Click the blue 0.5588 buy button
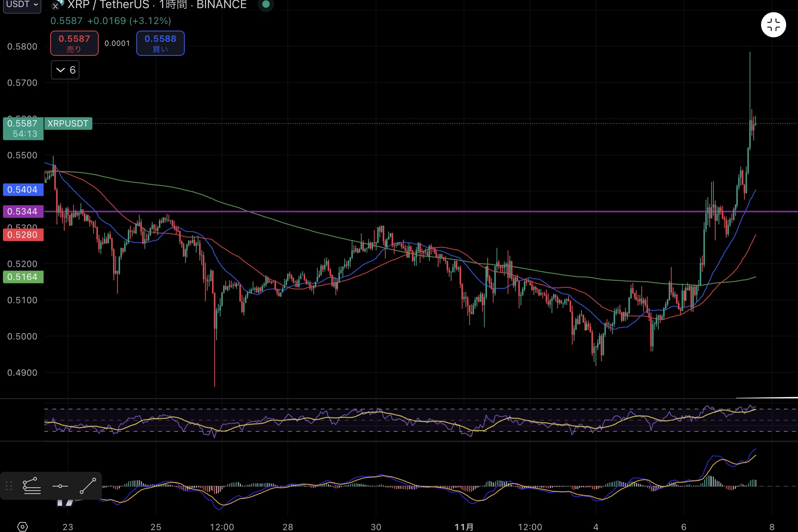The width and height of the screenshot is (798, 532). tap(160, 43)
